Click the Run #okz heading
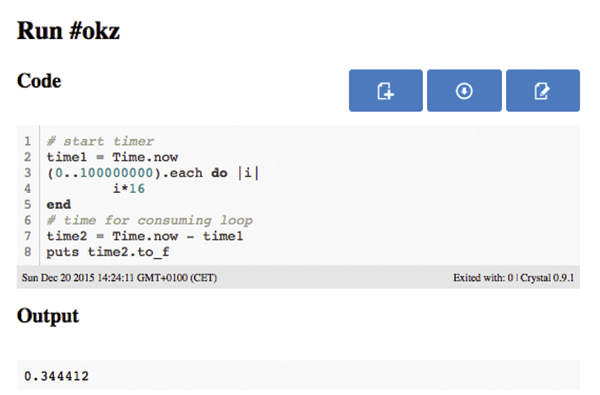The image size is (600, 395). [68, 31]
